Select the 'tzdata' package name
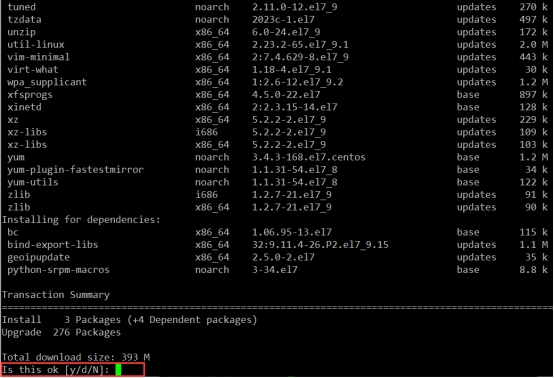Image resolution: width=554 pixels, height=378 pixels. (24, 19)
